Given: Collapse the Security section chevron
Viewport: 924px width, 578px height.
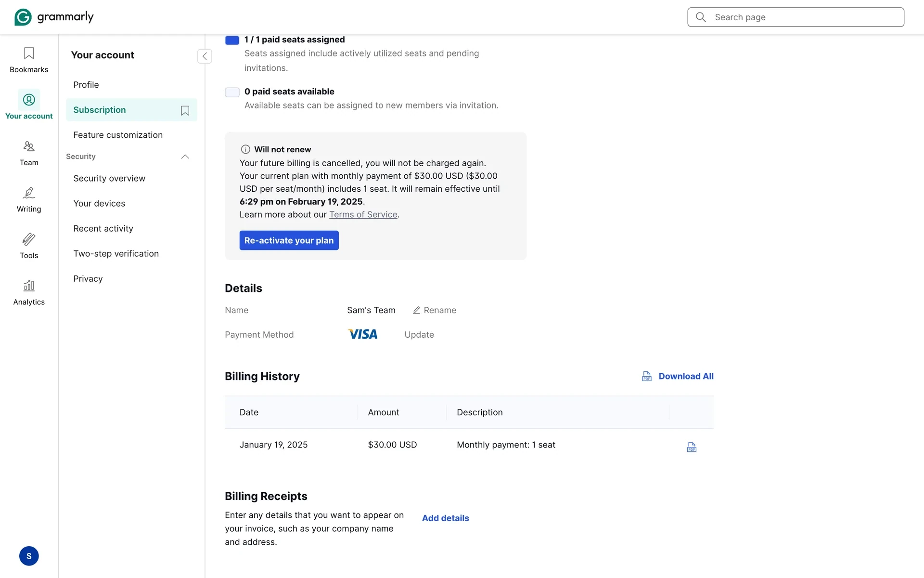Looking at the screenshot, I should (185, 157).
